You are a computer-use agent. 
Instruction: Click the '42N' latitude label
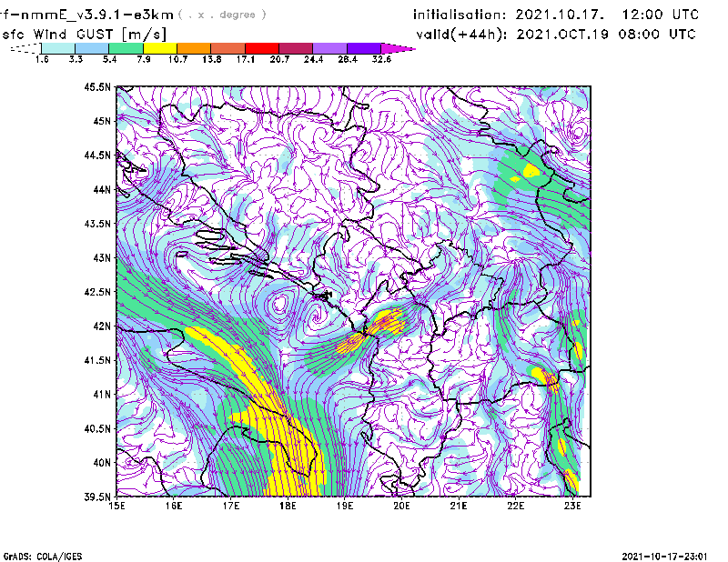click(102, 326)
